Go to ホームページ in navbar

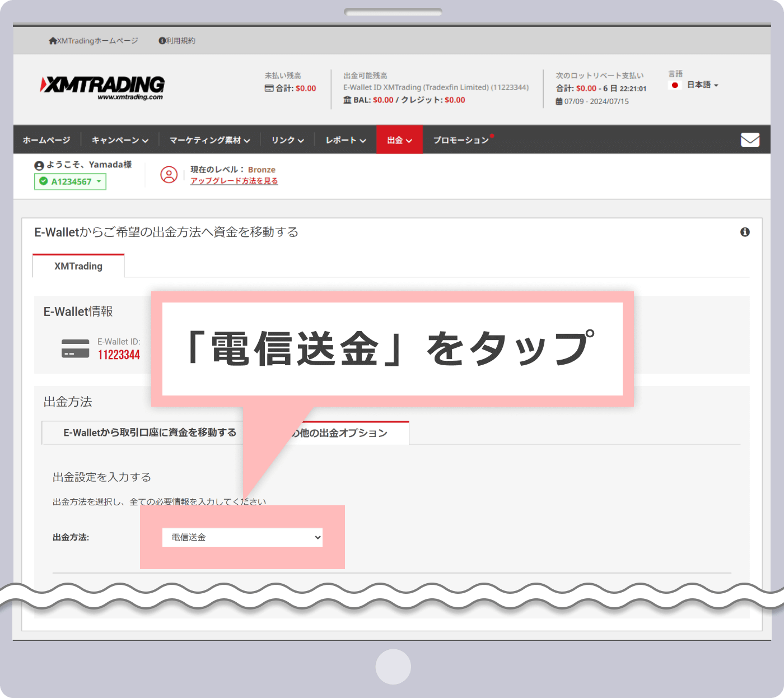(46, 140)
